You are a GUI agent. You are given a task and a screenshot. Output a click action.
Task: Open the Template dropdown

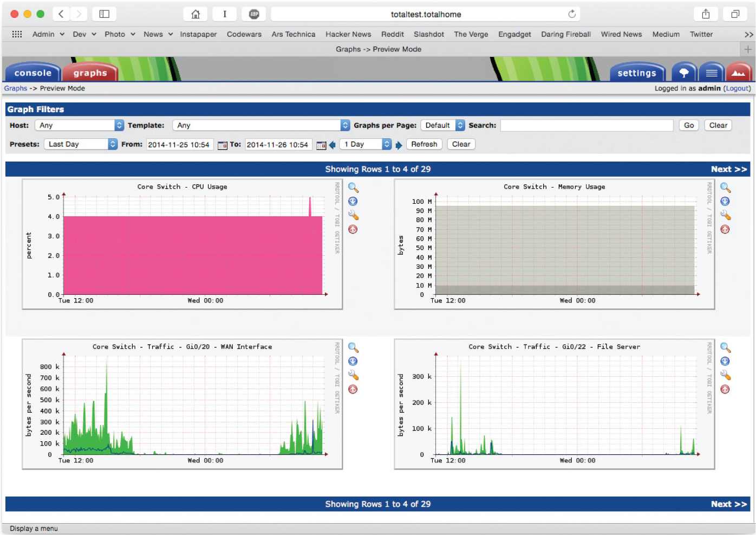coord(261,125)
